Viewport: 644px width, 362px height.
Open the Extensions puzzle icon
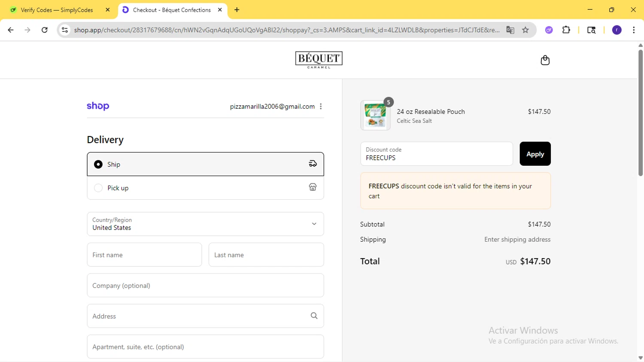pos(566,30)
